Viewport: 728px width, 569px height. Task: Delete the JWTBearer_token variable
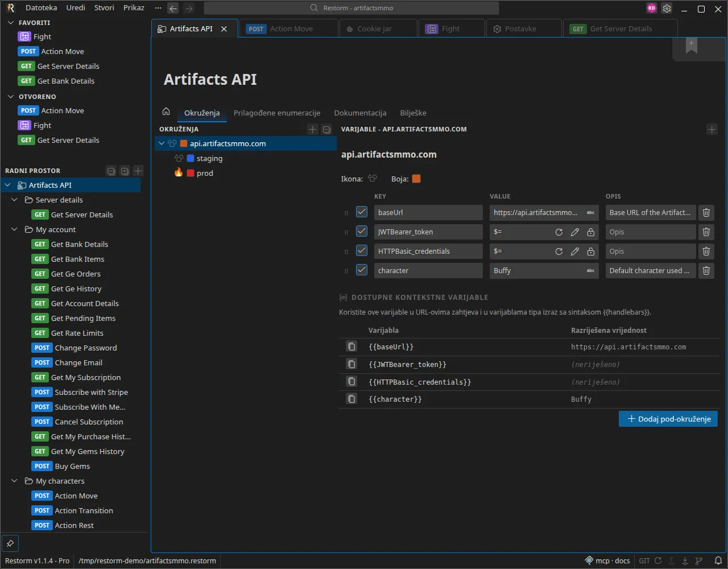pos(706,232)
